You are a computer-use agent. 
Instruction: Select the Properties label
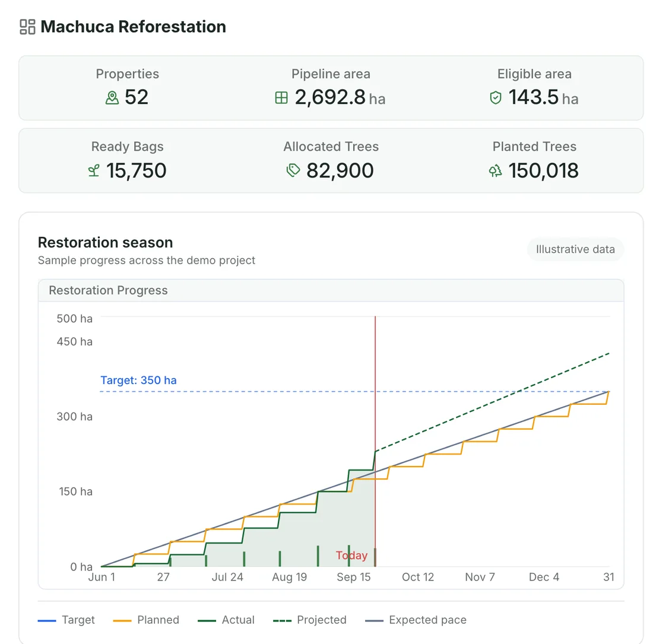(128, 74)
